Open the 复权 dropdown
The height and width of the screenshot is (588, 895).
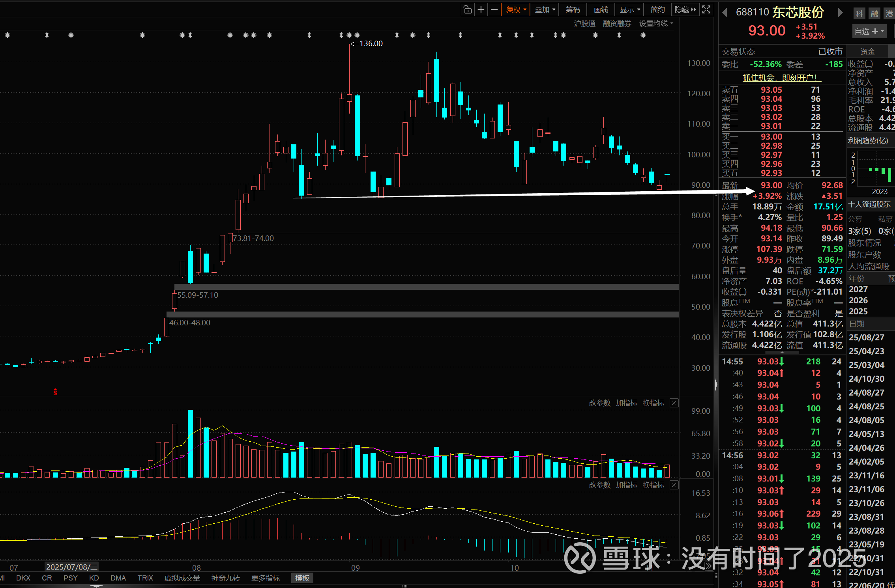(x=516, y=9)
